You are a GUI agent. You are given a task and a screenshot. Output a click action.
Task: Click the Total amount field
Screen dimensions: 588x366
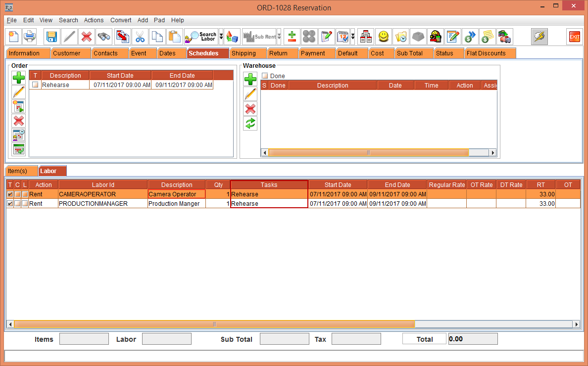pyautogui.click(x=473, y=339)
